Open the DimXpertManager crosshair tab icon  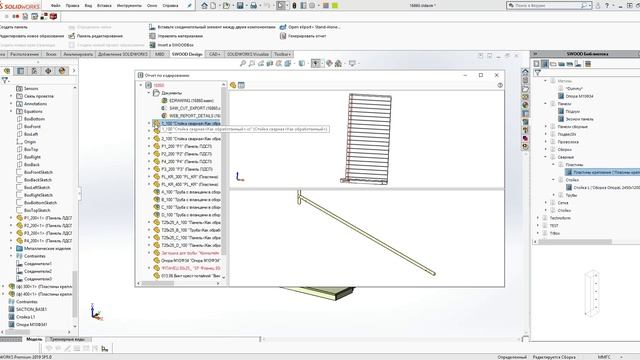pos(48,71)
